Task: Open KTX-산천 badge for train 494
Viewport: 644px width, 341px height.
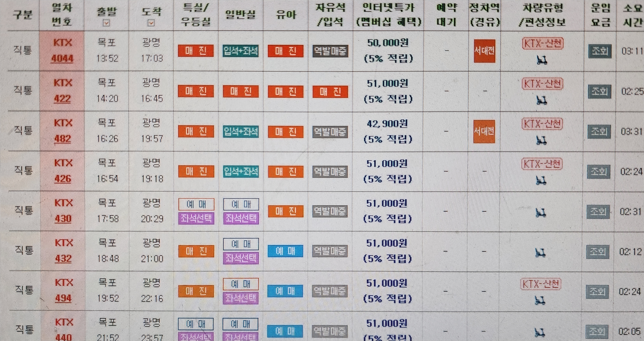Action: pyautogui.click(x=540, y=284)
